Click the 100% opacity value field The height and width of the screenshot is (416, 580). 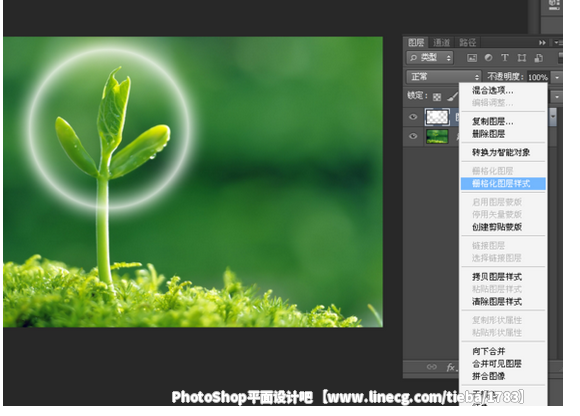(538, 77)
